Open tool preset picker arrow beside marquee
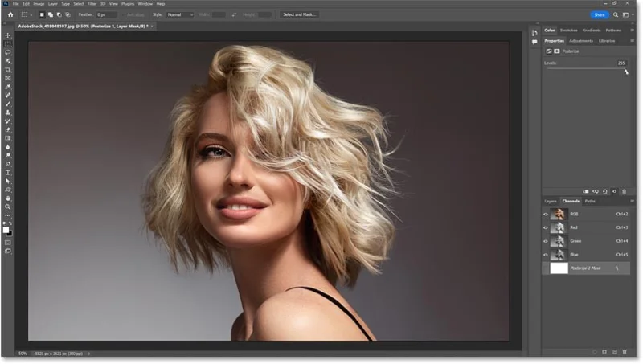643x364 pixels. (31, 15)
